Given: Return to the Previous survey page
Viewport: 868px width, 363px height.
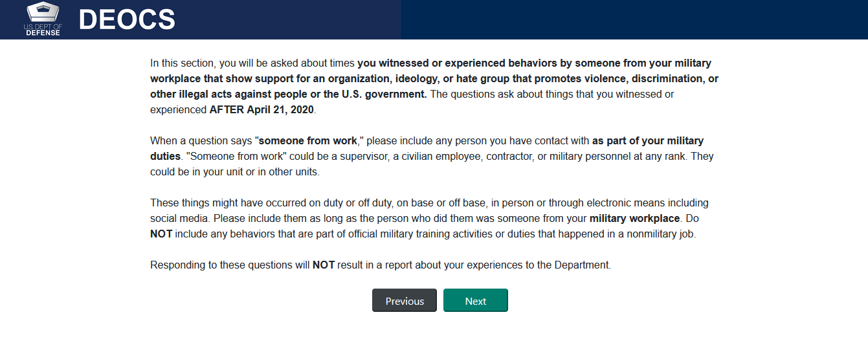Looking at the screenshot, I should pos(405,300).
